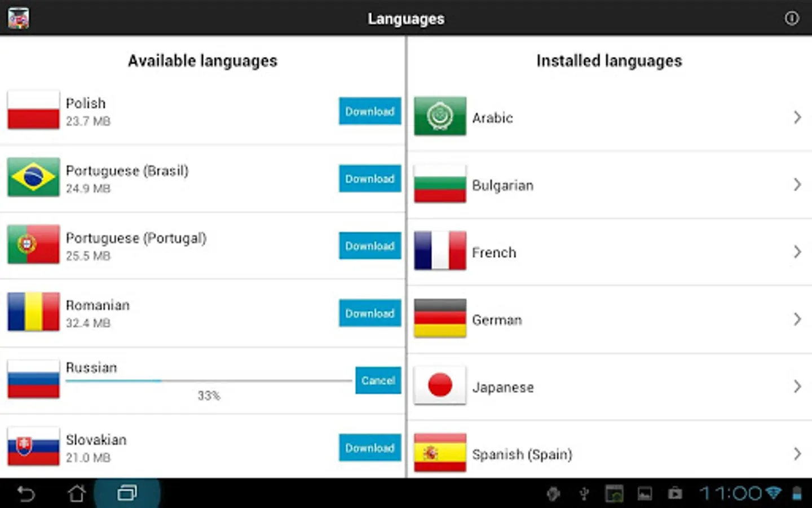Download the Romanian language pack
This screenshot has width=812, height=508.
(370, 313)
